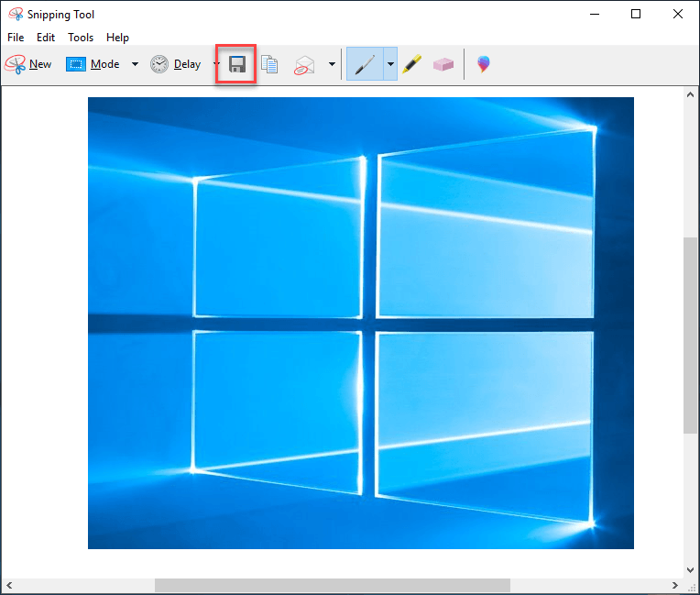Click the Save Snip floppy disk icon

(237, 64)
